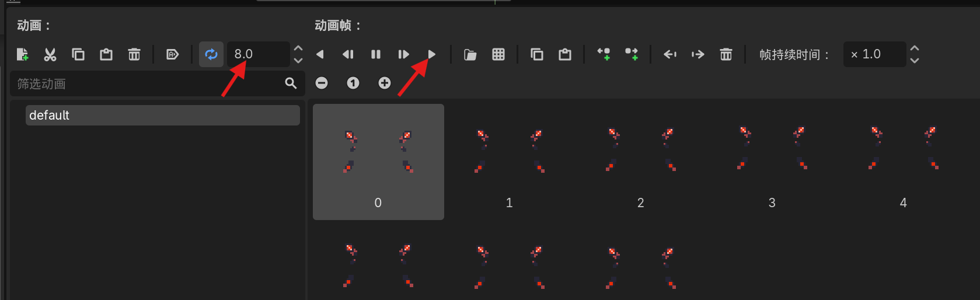Select the default animation

coord(163,115)
